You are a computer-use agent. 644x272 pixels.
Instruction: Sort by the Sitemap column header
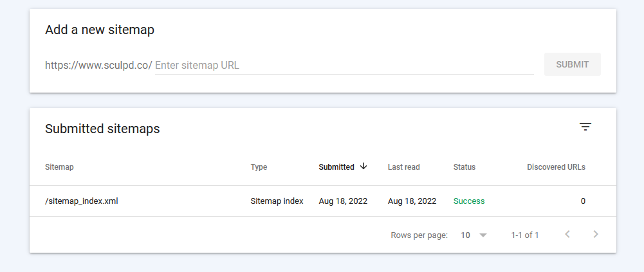point(59,167)
